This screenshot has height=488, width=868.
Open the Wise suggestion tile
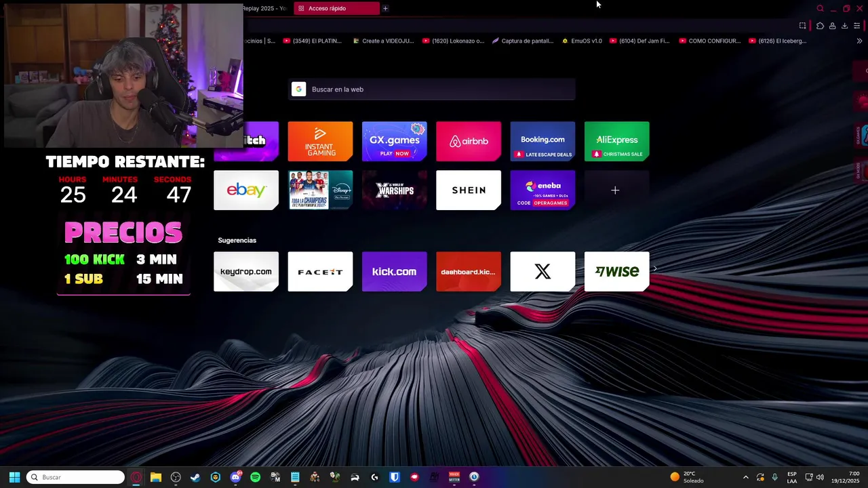(616, 272)
